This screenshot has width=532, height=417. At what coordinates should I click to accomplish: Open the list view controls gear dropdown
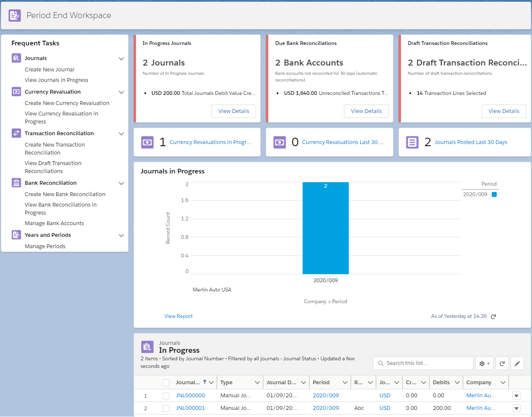[x=484, y=364]
